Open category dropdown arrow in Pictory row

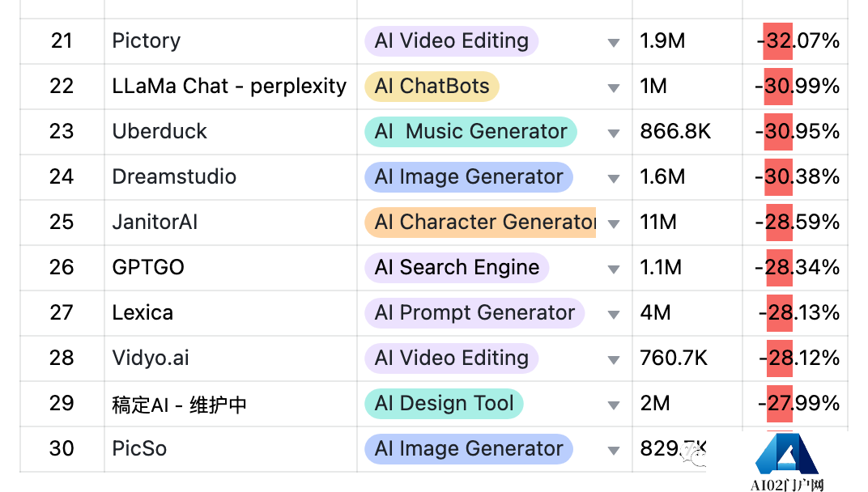(614, 43)
